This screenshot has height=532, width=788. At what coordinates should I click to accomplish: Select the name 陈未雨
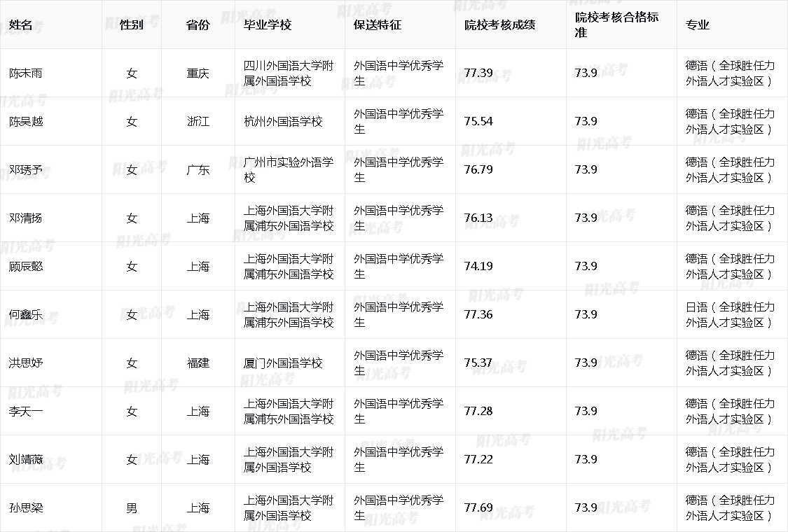pos(26,73)
